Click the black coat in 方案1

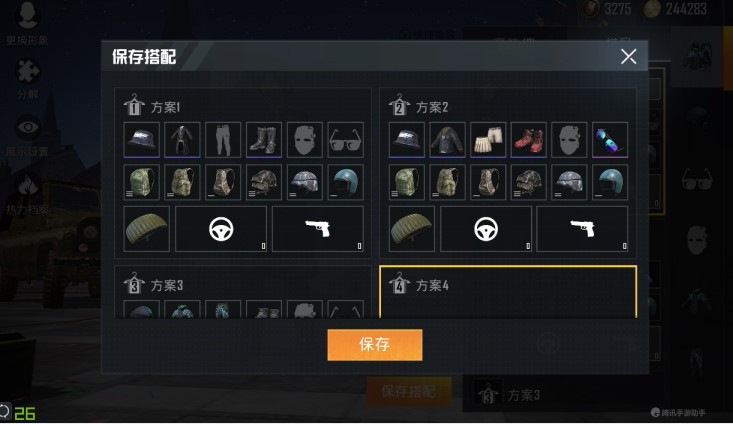(182, 140)
